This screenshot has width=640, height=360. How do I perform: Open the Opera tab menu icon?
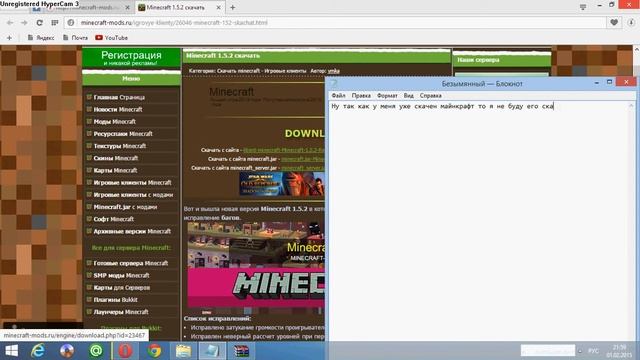tap(583, 7)
